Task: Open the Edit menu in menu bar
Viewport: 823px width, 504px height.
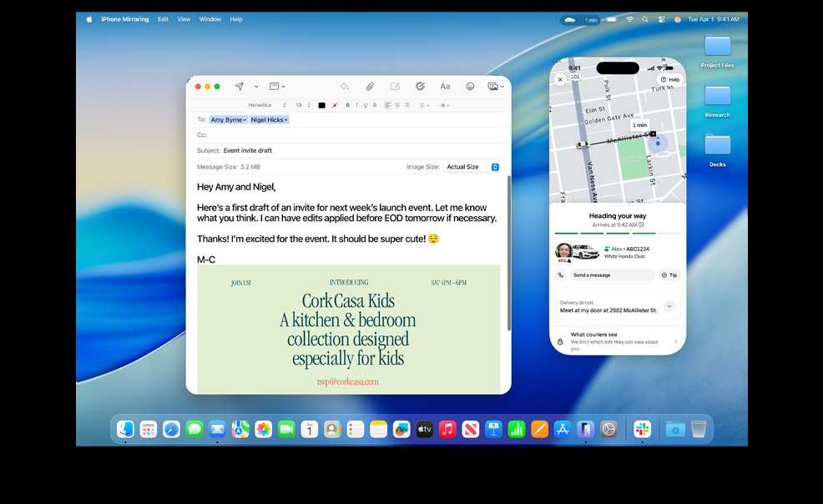Action: point(163,19)
